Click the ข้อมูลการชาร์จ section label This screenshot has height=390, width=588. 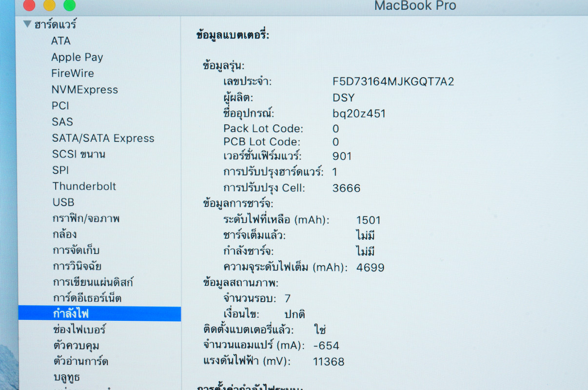point(238,203)
